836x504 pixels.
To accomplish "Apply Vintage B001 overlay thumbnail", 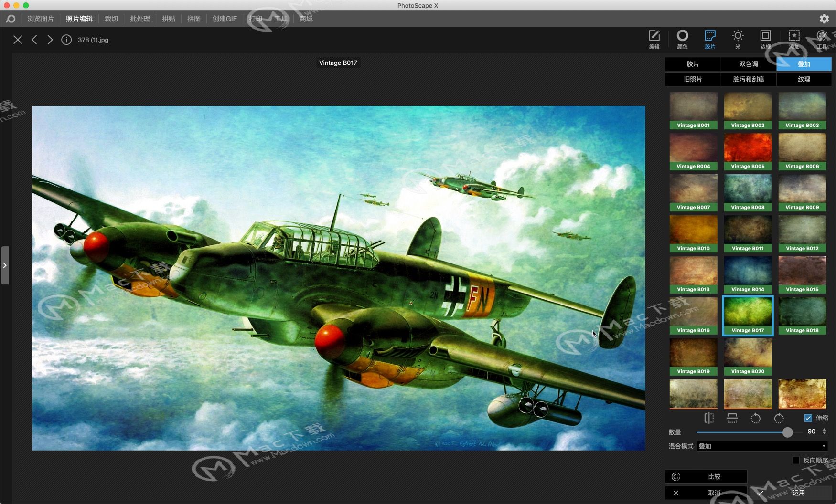I will (x=693, y=111).
